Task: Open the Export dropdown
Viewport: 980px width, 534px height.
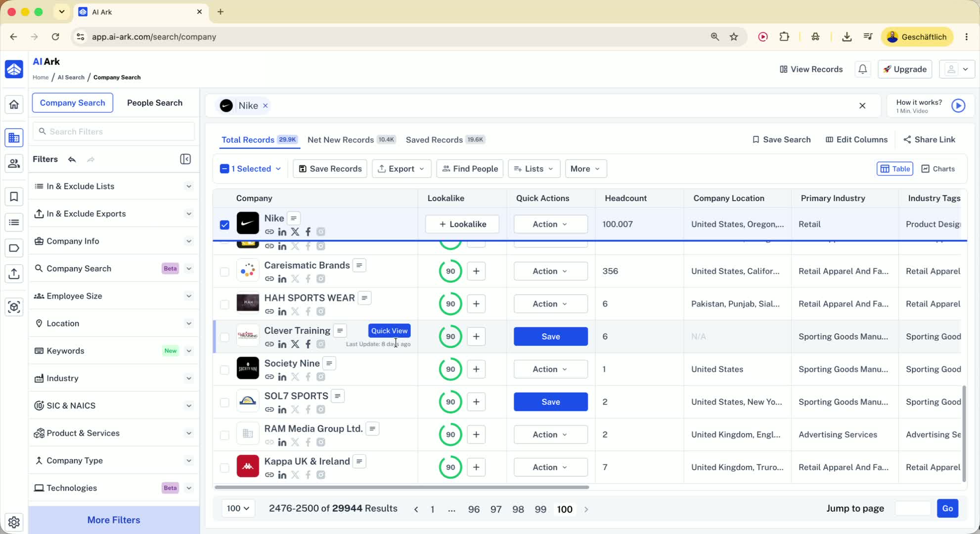Action: coord(401,169)
